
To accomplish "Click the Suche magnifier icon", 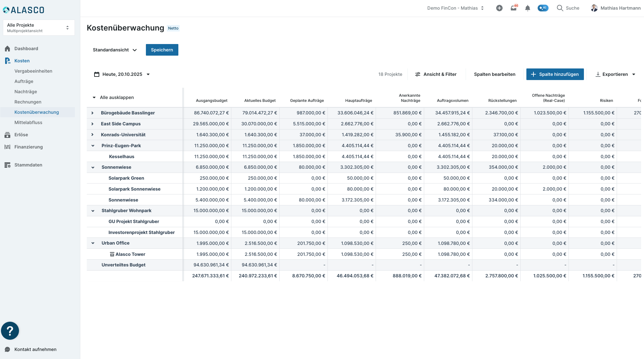I will 560,8.
